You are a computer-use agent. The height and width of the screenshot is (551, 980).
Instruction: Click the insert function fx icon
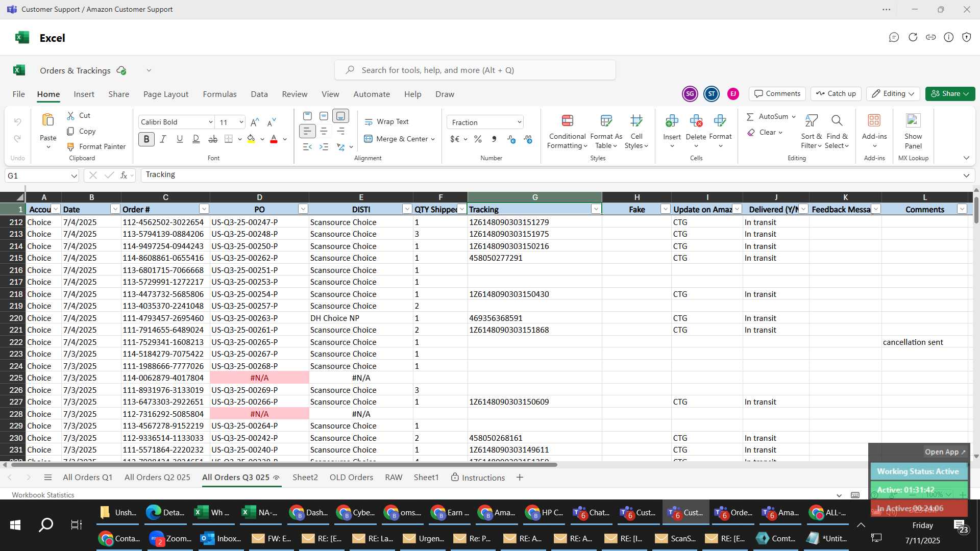pos(124,176)
